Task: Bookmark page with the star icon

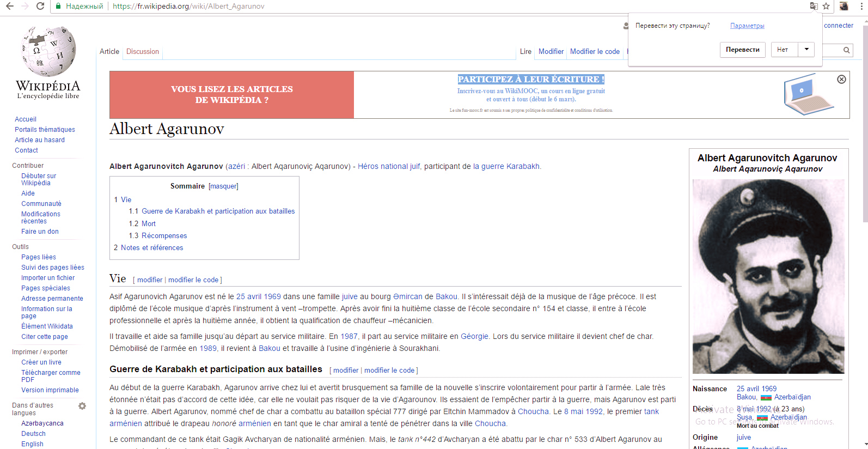Action: (x=826, y=6)
